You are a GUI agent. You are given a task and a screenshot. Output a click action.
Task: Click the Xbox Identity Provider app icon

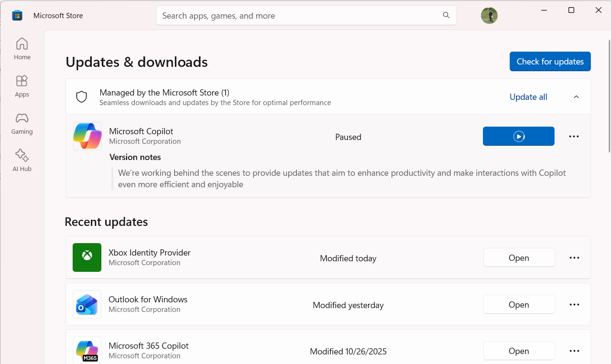click(87, 257)
